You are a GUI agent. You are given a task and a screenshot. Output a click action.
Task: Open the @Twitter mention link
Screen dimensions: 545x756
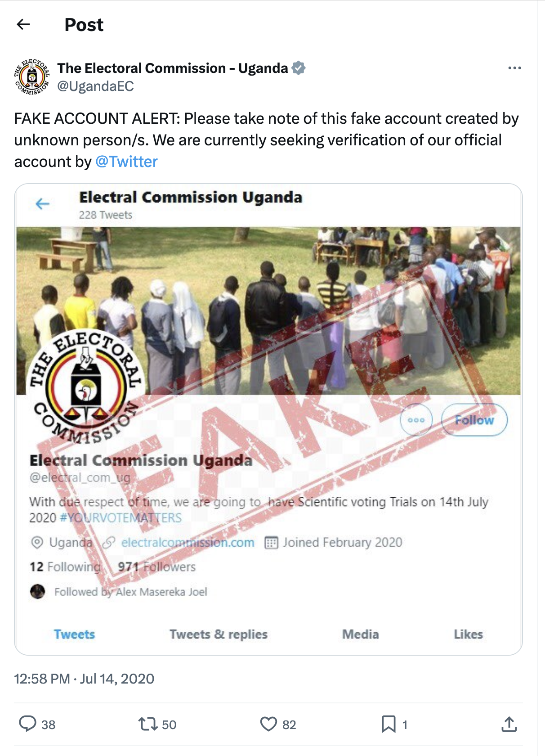click(x=126, y=162)
